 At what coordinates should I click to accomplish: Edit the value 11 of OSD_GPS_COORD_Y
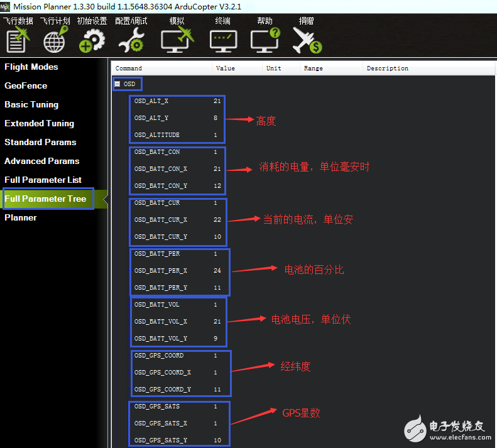click(217, 390)
